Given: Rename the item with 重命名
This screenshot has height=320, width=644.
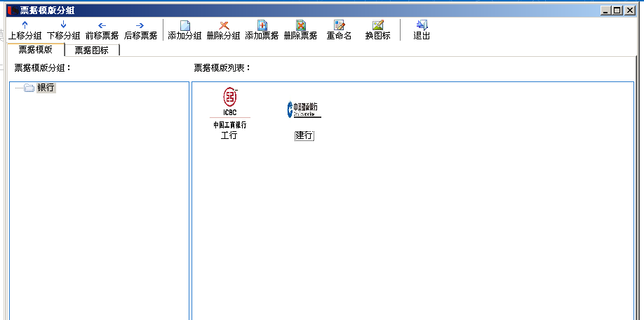Looking at the screenshot, I should tap(339, 30).
